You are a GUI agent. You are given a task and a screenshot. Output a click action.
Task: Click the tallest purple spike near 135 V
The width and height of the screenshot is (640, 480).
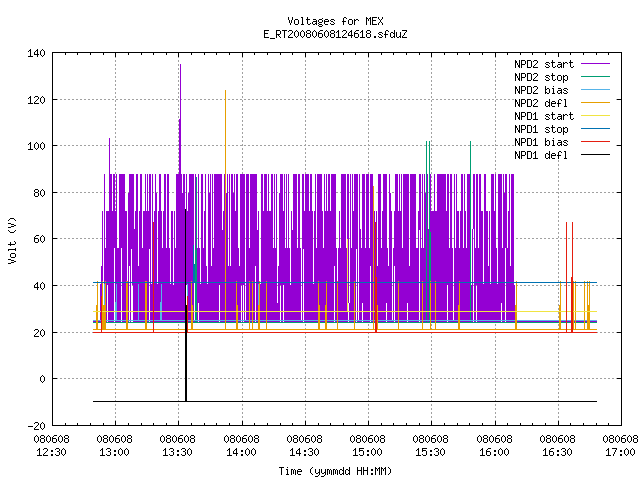(180, 118)
